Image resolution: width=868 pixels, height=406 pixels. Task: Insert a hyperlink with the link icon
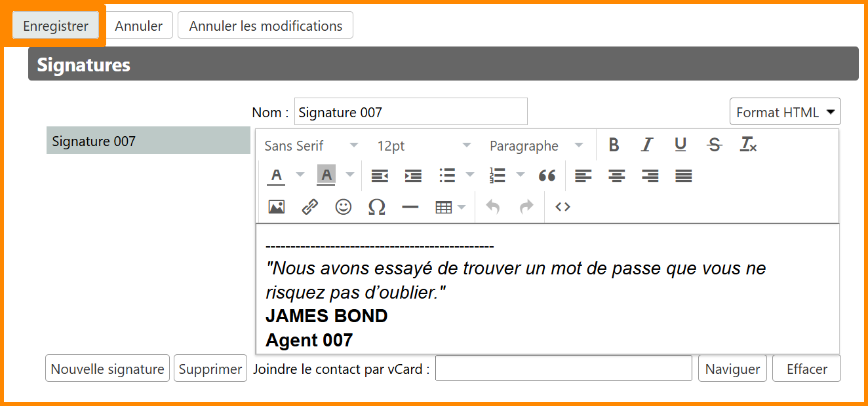[x=310, y=207]
